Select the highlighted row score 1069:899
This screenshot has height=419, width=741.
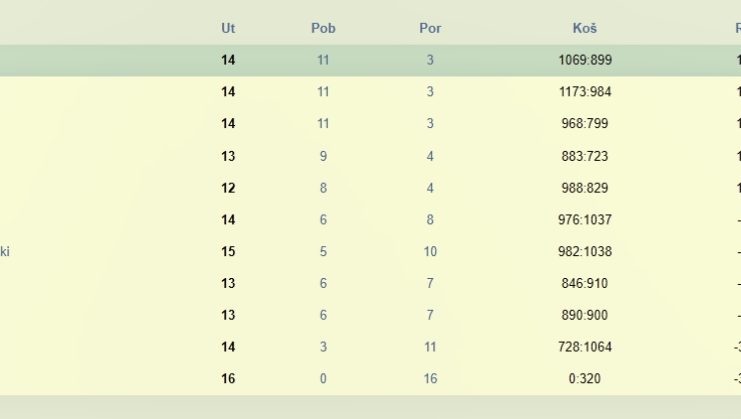[585, 60]
